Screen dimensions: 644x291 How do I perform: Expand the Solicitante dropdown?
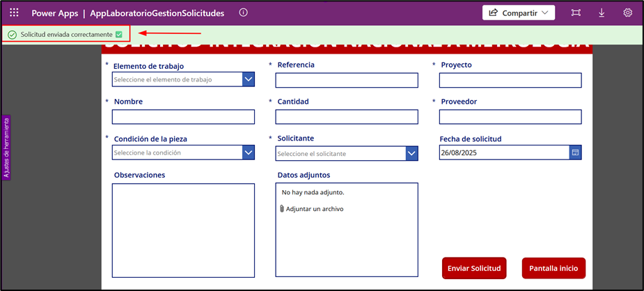pyautogui.click(x=411, y=153)
